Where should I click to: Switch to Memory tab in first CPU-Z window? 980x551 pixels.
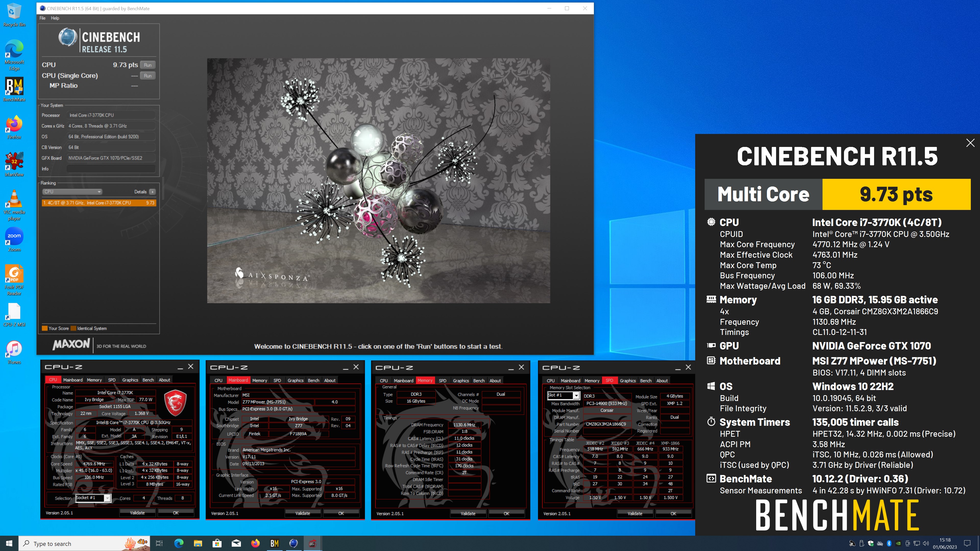[x=94, y=380]
